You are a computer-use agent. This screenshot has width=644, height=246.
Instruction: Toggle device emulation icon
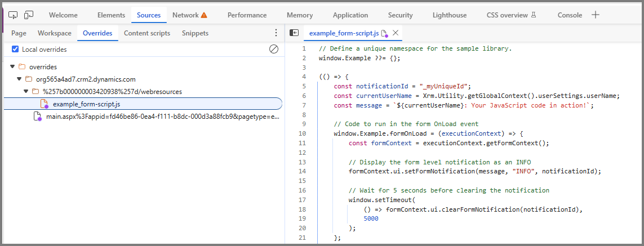(28, 15)
